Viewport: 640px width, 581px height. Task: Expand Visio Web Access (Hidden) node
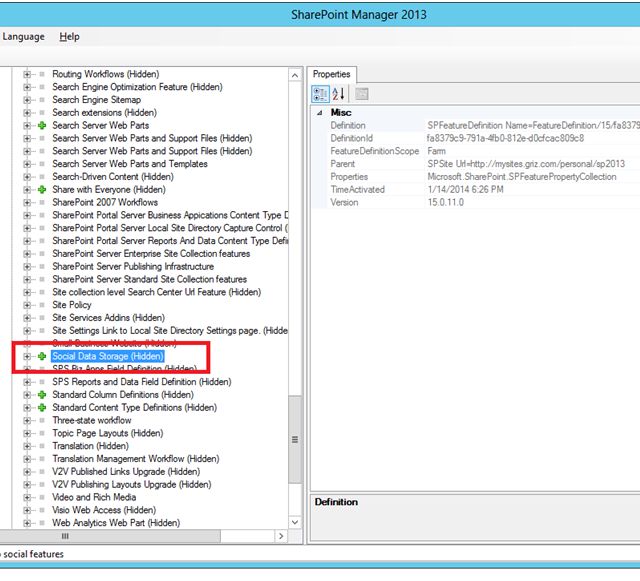point(27,510)
